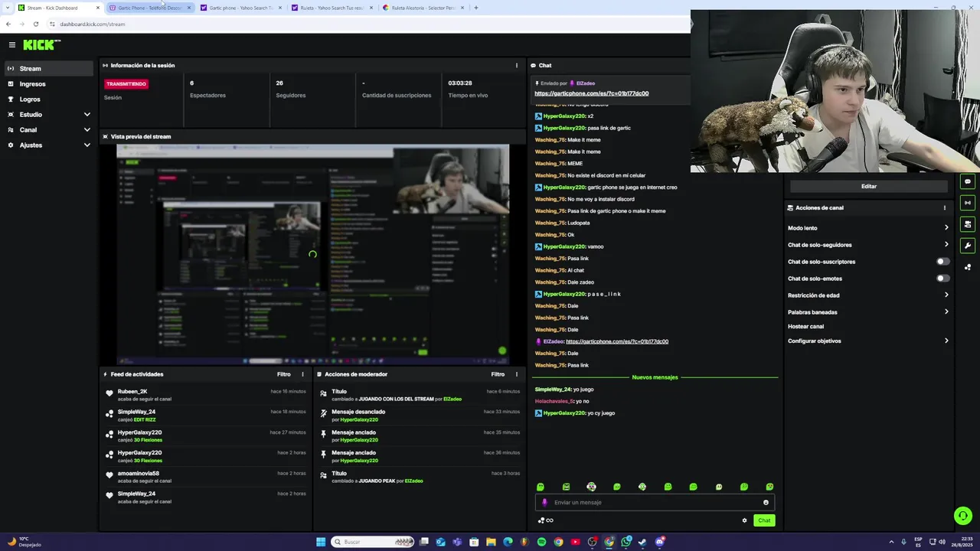The width and height of the screenshot is (980, 551).
Task: Select Logros in the left sidebar
Action: [48, 99]
